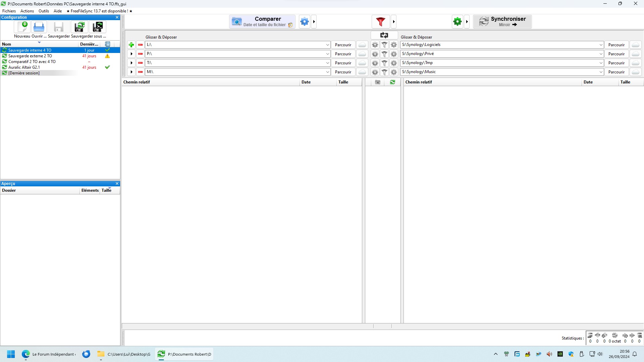Expand the S:\Synology\Tmp path dropdown
The height and width of the screenshot is (362, 644).
(601, 63)
